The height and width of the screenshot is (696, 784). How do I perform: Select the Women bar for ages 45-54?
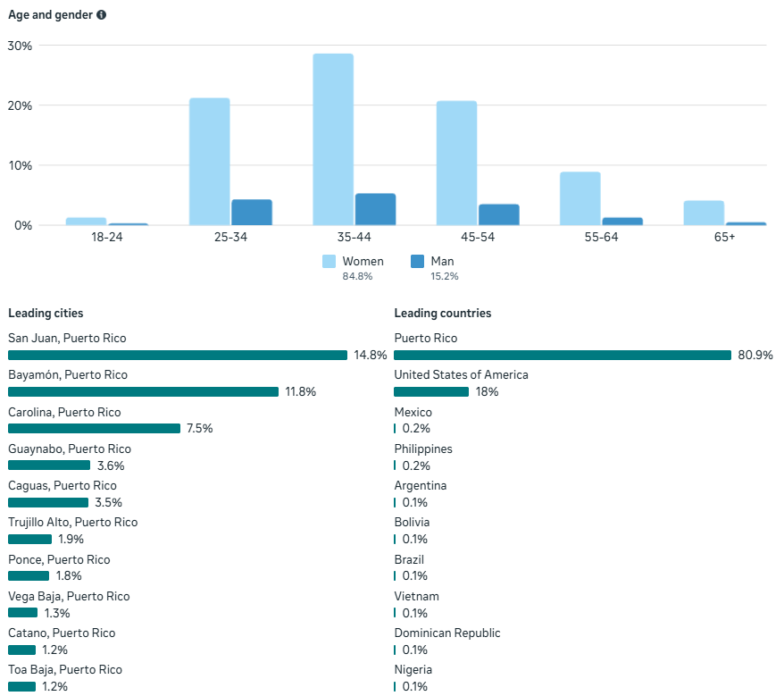[456, 163]
